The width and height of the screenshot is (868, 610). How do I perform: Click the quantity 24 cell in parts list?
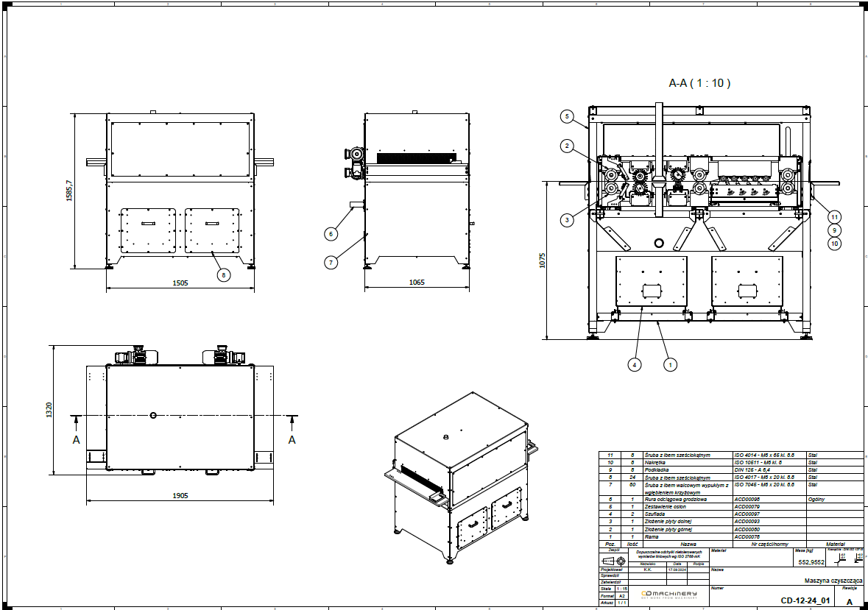(632, 478)
